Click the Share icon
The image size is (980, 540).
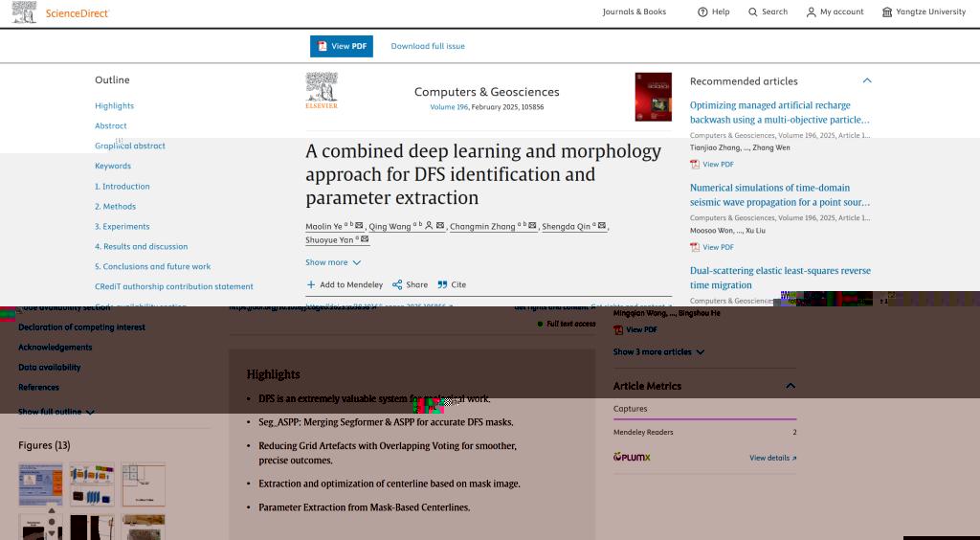[x=397, y=284]
